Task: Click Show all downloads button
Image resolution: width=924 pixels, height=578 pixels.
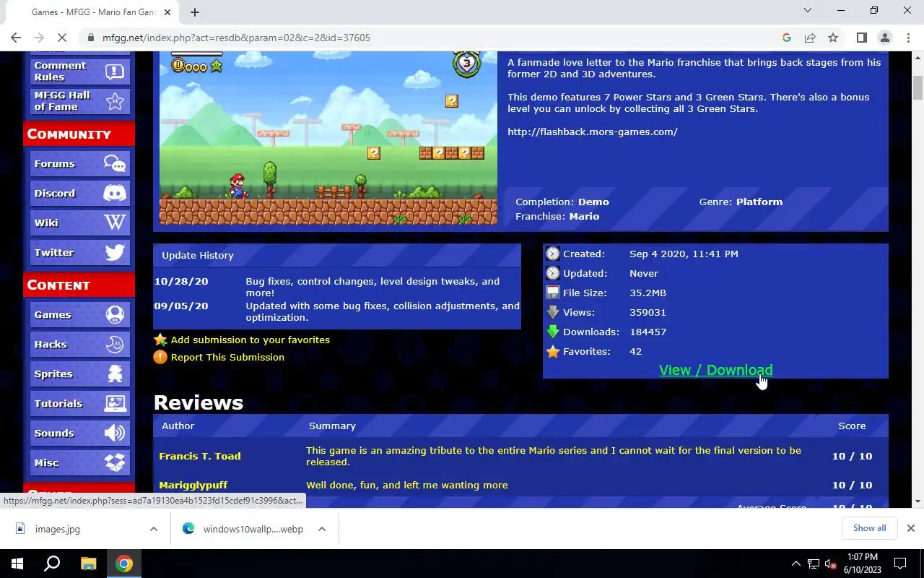Action: (869, 528)
